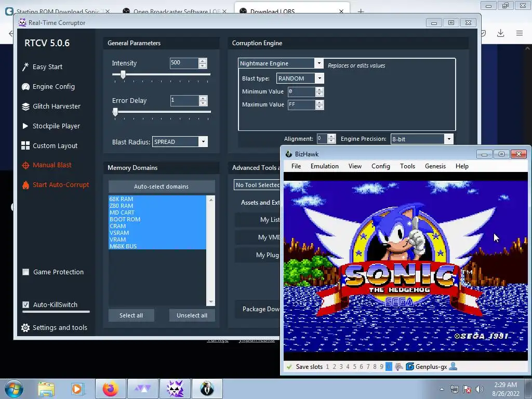Click Start Auto-Corrupt flame icon

pyautogui.click(x=25, y=185)
